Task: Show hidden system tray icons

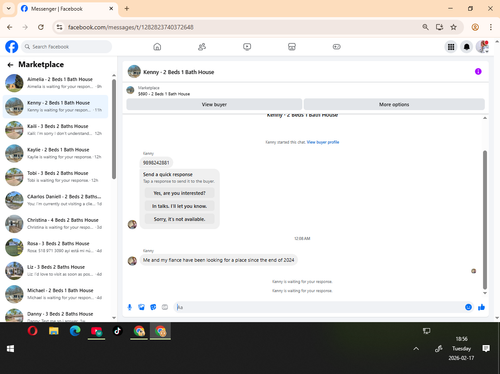Action: [416, 349]
